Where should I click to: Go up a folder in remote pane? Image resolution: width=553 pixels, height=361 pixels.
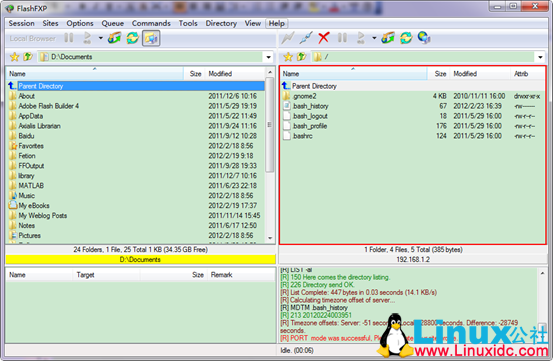click(302, 57)
